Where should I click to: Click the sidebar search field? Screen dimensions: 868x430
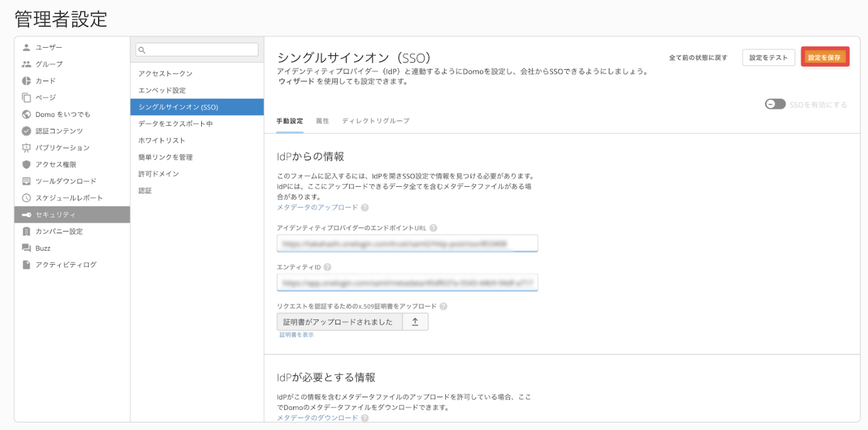coord(197,50)
